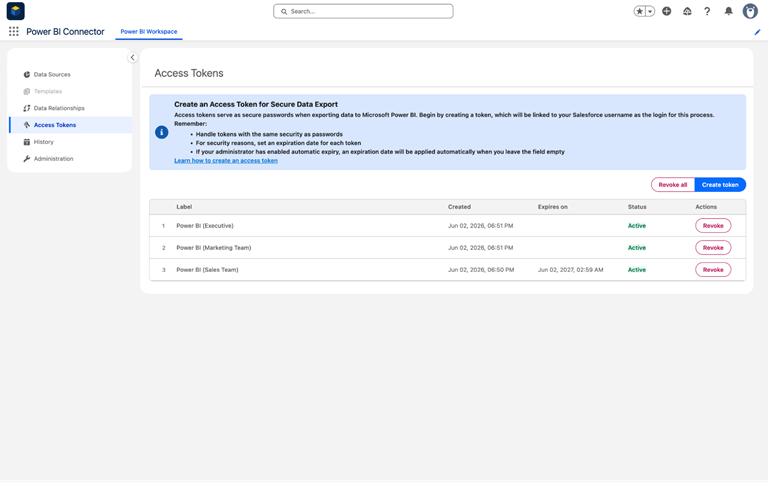Screen dimensions: 768x482
Task: Click the banner title Create an Access Token for Secure Data Export
Action: 256,104
